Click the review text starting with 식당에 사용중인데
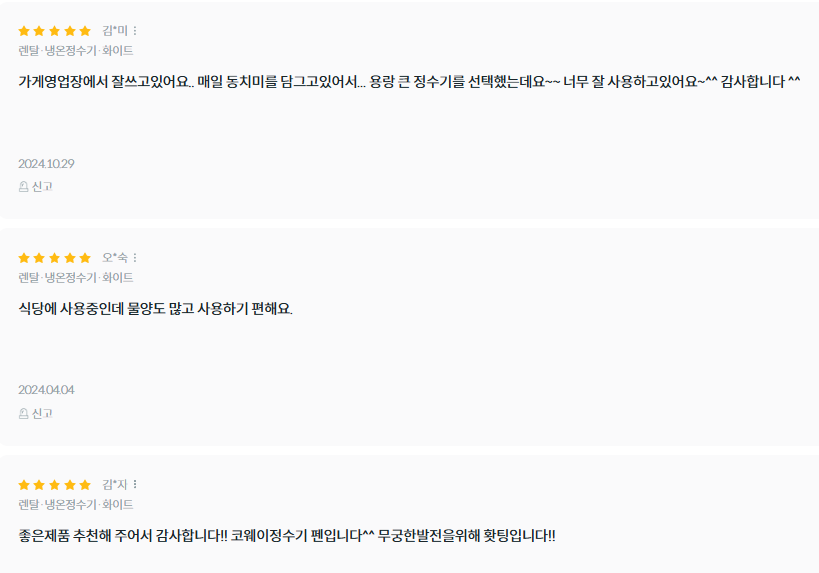This screenshot has width=819, height=573. (x=156, y=309)
